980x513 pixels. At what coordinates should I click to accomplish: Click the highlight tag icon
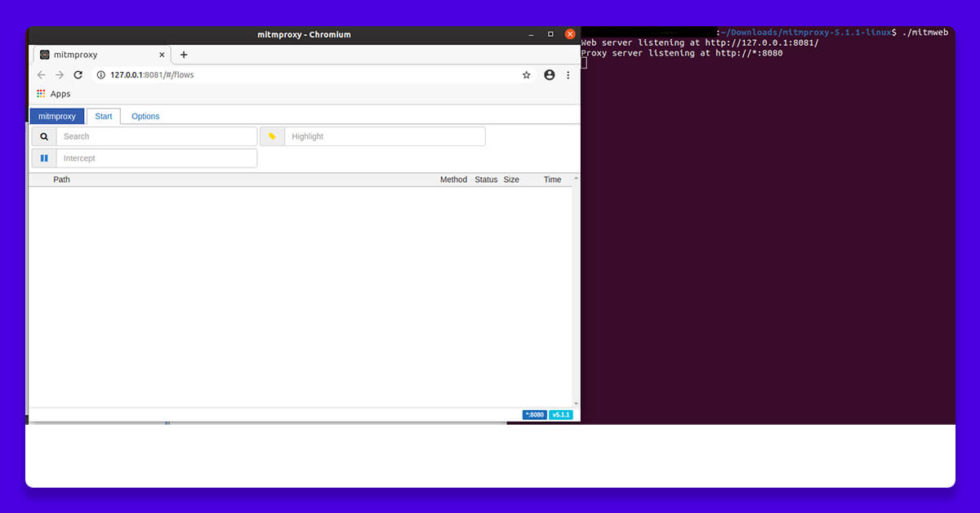point(272,136)
